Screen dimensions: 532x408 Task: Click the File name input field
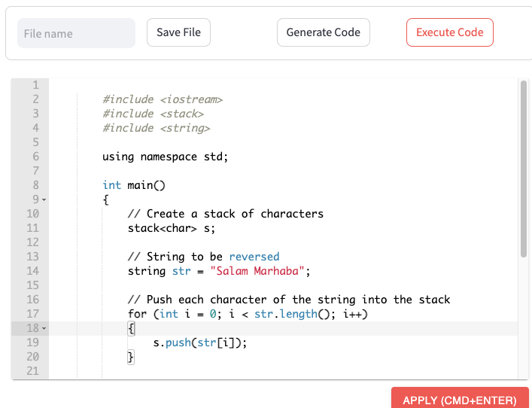tap(76, 33)
